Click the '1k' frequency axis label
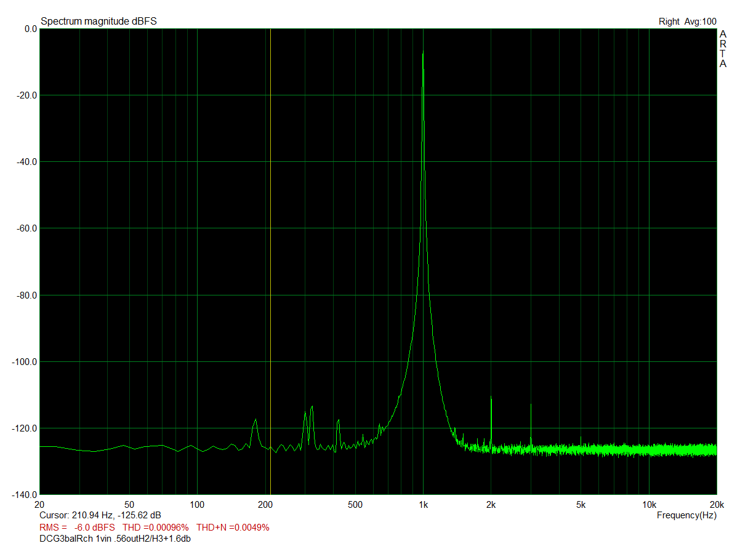 pos(423,505)
